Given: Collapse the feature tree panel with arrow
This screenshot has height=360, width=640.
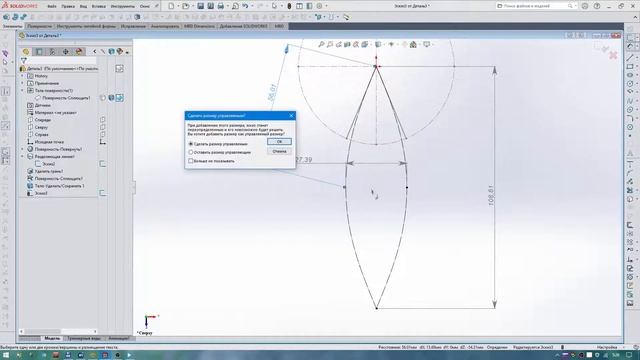Looking at the screenshot, I should tap(94, 52).
